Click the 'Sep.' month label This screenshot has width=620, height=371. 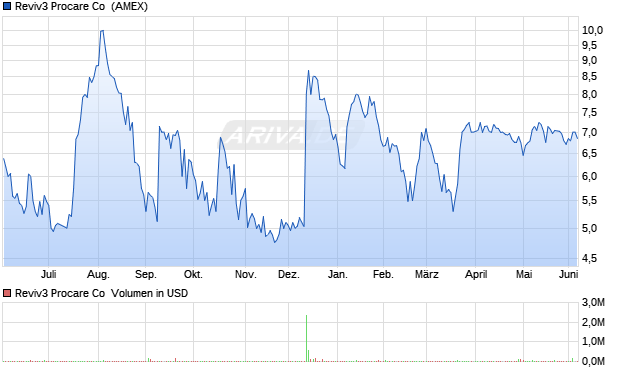[x=146, y=274]
